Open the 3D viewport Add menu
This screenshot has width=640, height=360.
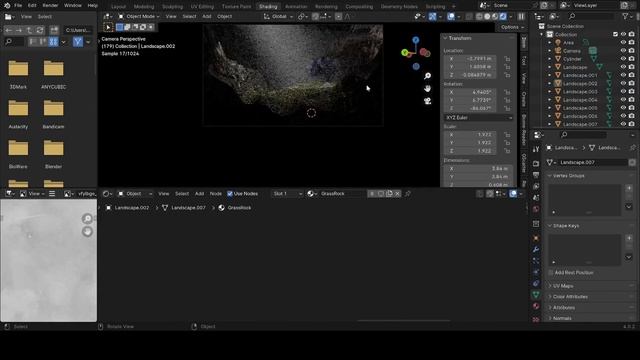[x=207, y=16]
